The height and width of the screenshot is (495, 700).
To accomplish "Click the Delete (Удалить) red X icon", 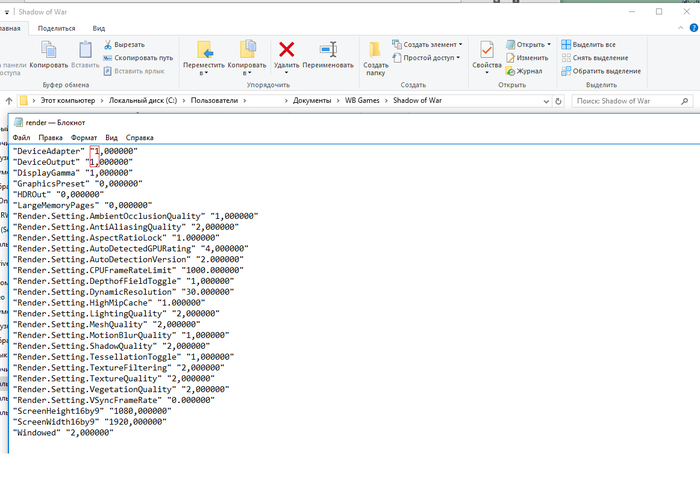I will pos(287,50).
